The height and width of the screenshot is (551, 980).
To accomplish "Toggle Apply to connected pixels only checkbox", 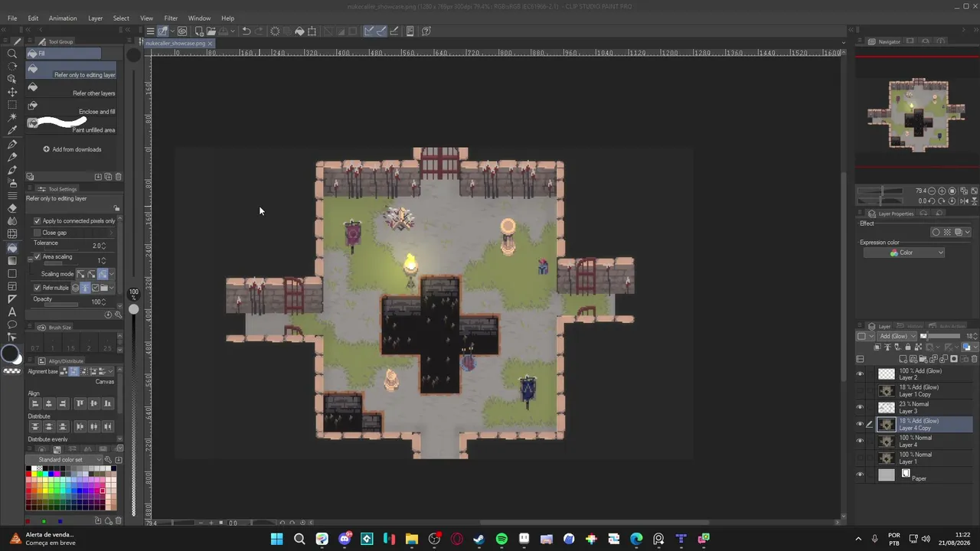I will 37,221.
